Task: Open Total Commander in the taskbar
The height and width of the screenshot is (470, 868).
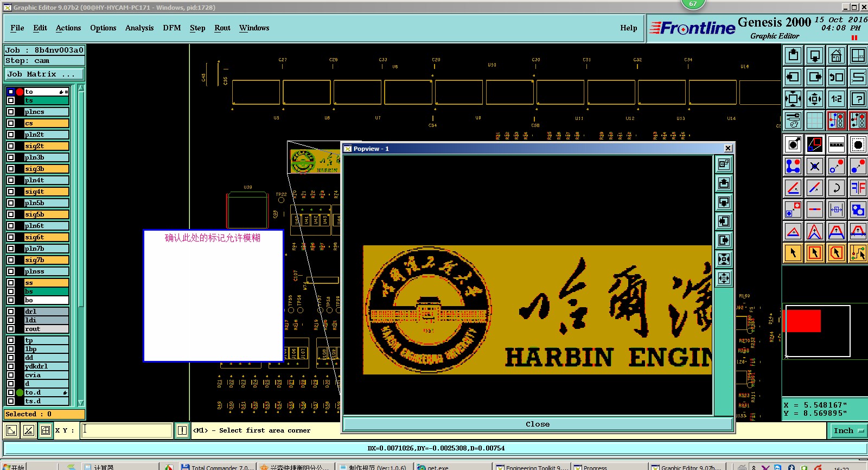Action: coord(216,467)
